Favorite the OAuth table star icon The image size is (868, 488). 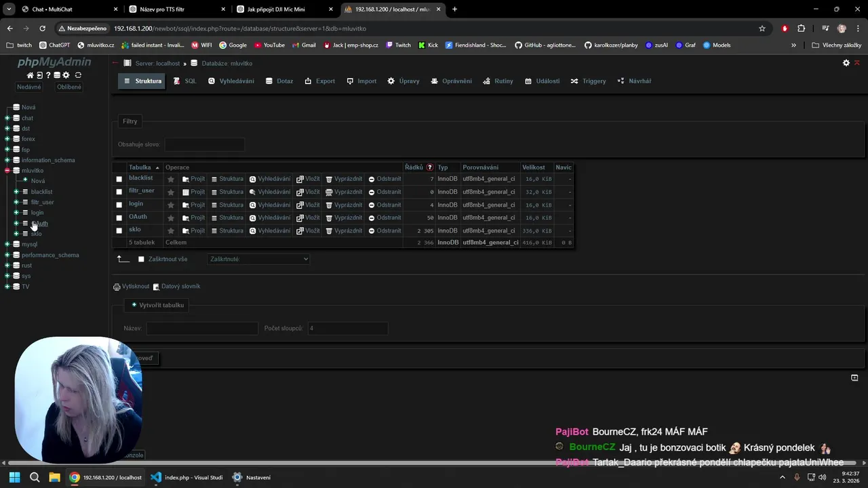click(171, 218)
